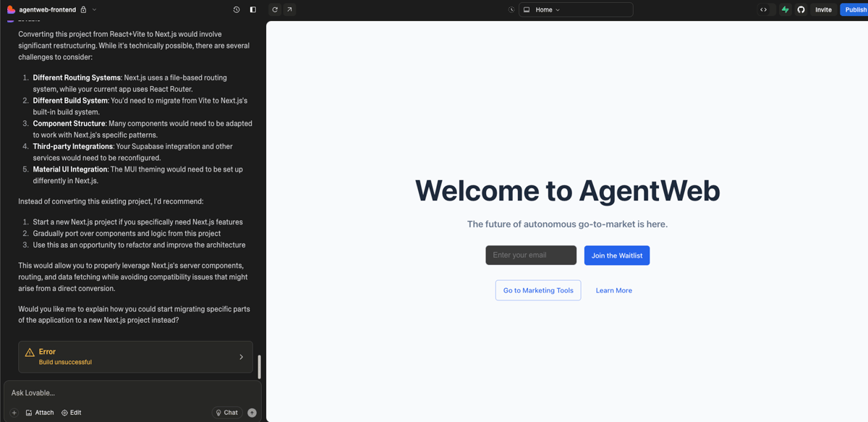
Task: Click the Publish button
Action: coord(855,9)
